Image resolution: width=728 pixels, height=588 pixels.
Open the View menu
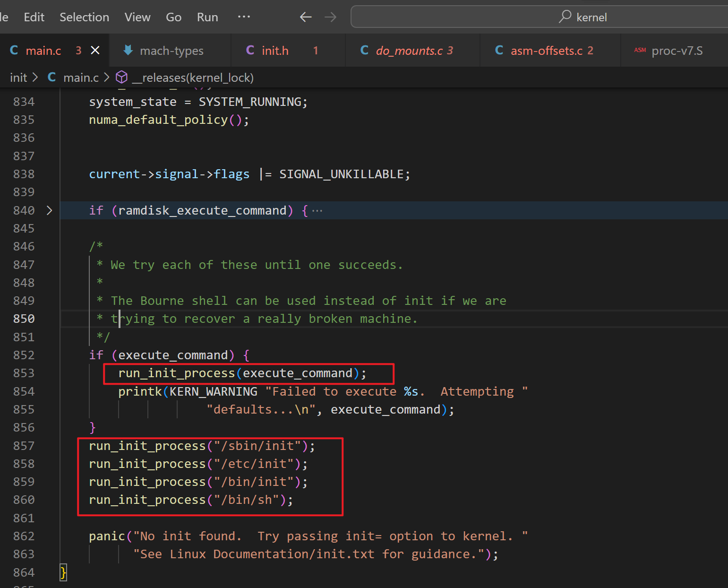(137, 17)
